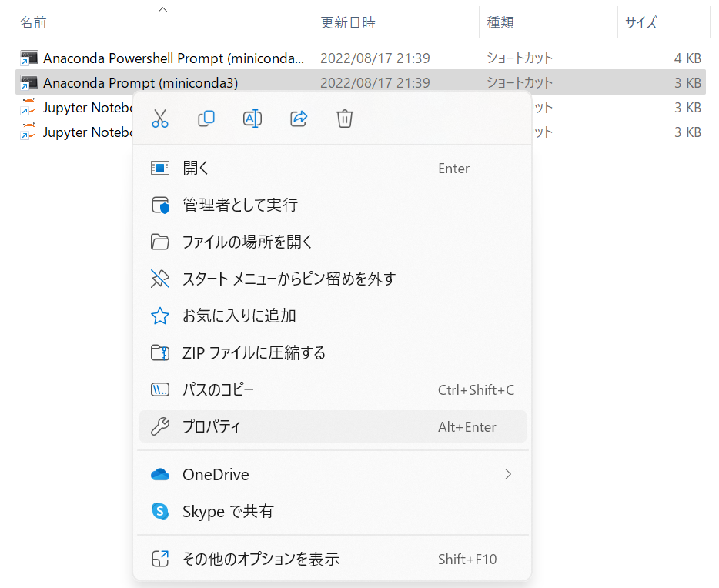The image size is (719, 588).
Task: Click the OneDrive submenu chevron arrow
Action: (x=507, y=474)
